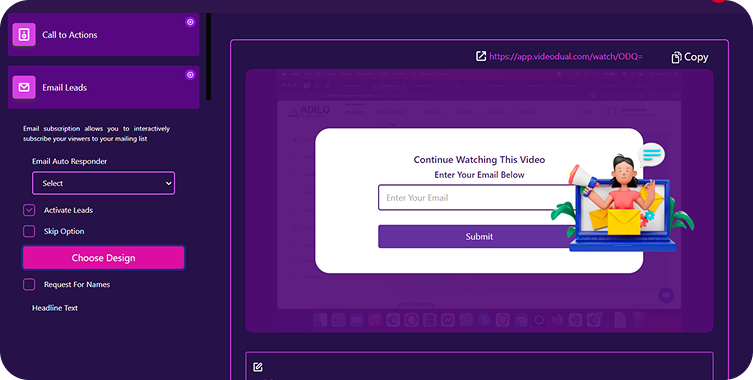Click the Email Leads envelope icon
The image size is (753, 380).
pos(24,87)
